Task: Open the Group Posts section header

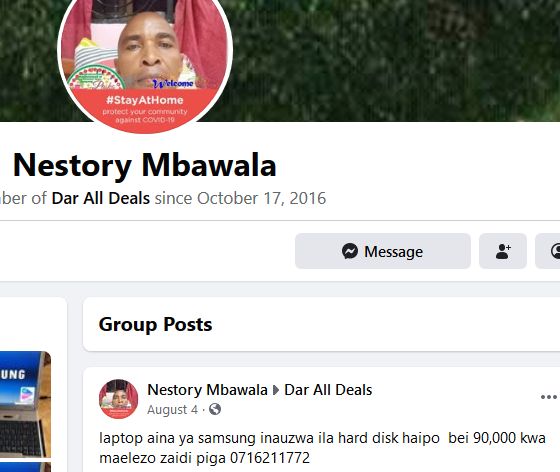Action: (x=155, y=324)
